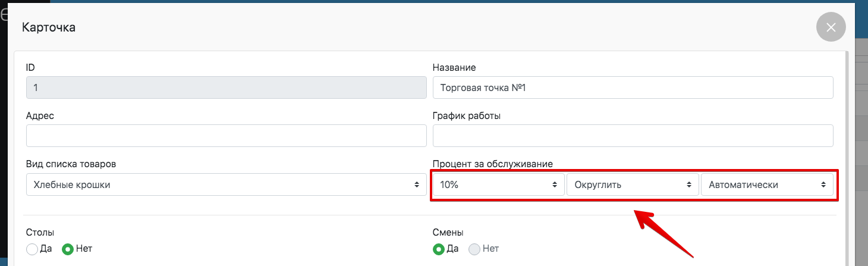The image size is (868, 266).
Task: Click the Адрес label text
Action: click(40, 115)
